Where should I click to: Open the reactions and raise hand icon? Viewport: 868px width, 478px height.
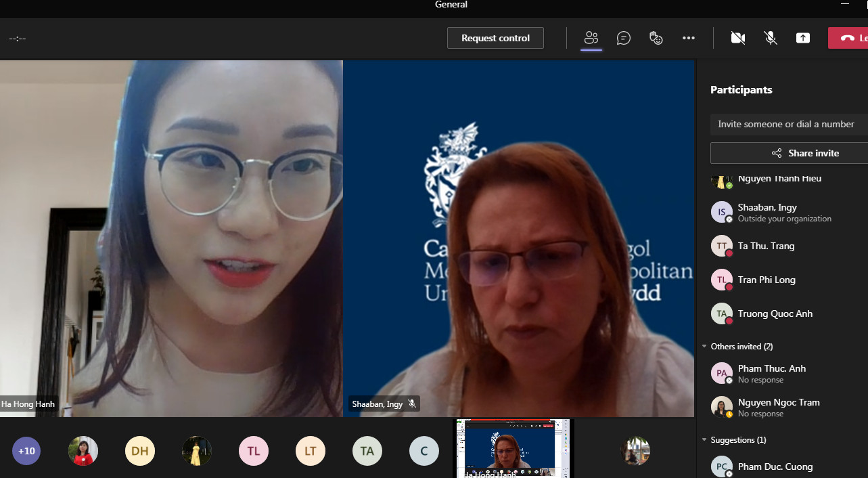656,38
